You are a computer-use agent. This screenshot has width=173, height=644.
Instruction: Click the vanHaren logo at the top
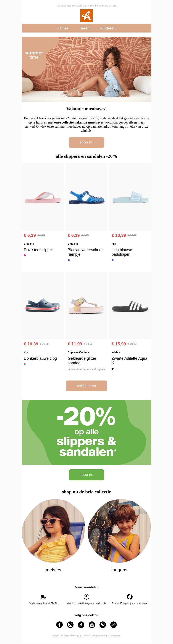point(86,16)
